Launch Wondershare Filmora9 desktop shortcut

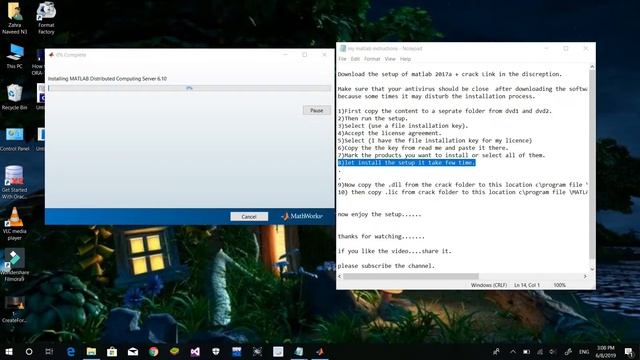[x=15, y=265]
